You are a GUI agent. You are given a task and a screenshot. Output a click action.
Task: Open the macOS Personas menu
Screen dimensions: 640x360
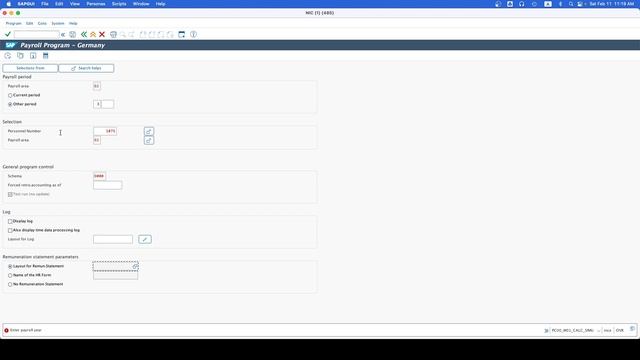96,4
